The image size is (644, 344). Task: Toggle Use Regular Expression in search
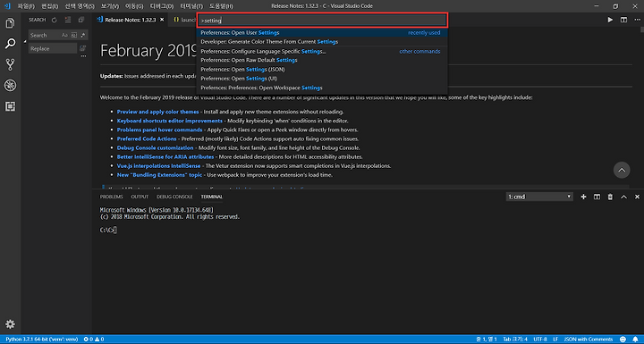[x=83, y=36]
